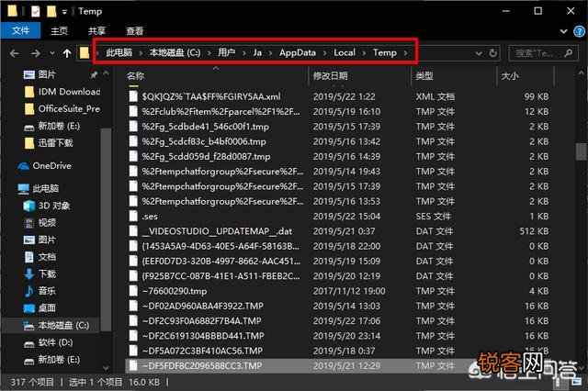Image resolution: width=588 pixels, height=391 pixels.
Task: Open the 下载 folder in sidebar
Action: point(40,274)
